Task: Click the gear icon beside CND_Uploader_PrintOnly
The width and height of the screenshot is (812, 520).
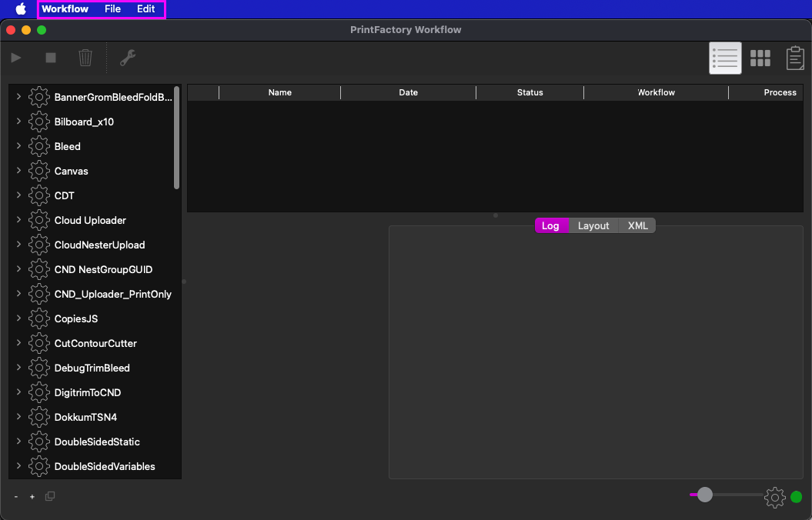Action: point(38,294)
